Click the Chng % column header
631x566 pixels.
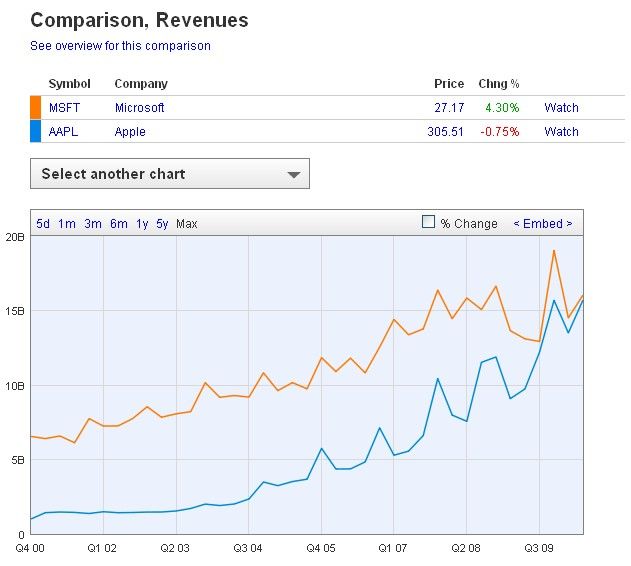coord(499,84)
